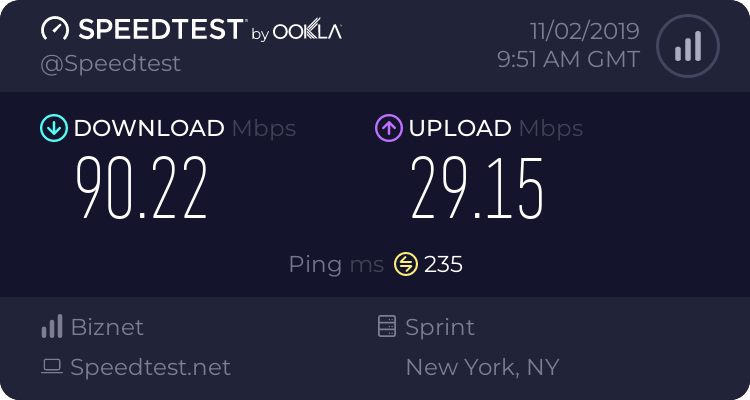Click the download arrow icon
Viewport: 750px width, 400px height.
53,128
